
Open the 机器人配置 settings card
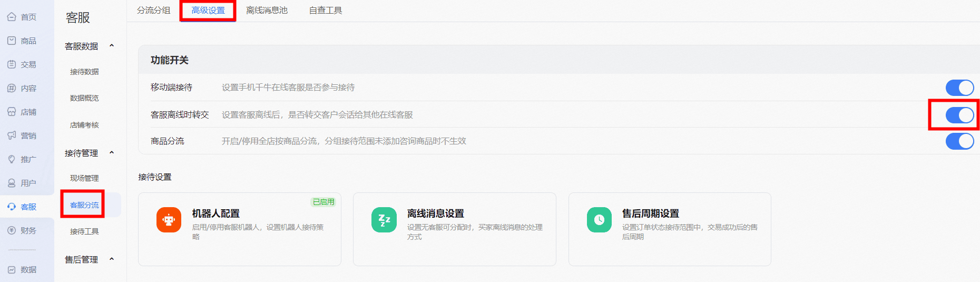[x=240, y=229]
